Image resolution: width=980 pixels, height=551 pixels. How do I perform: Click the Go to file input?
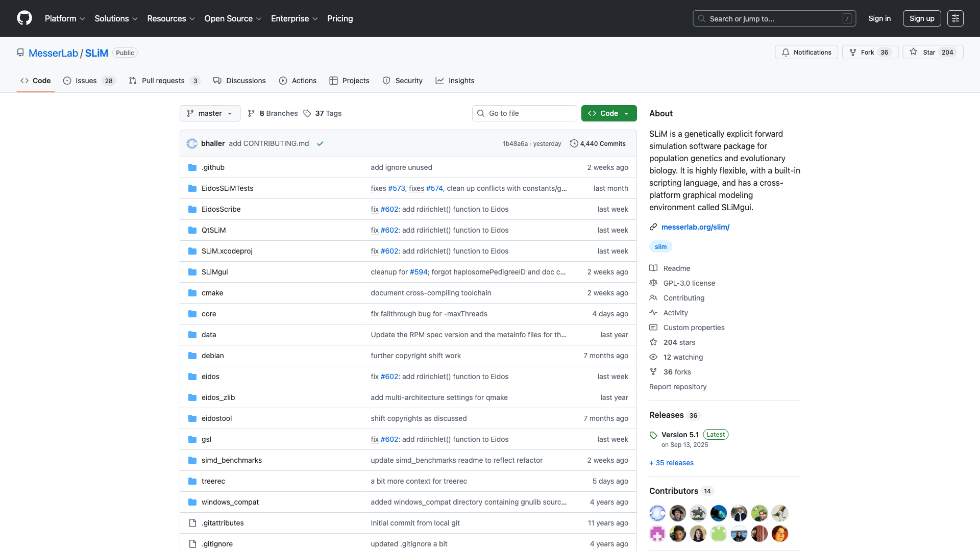coord(525,113)
